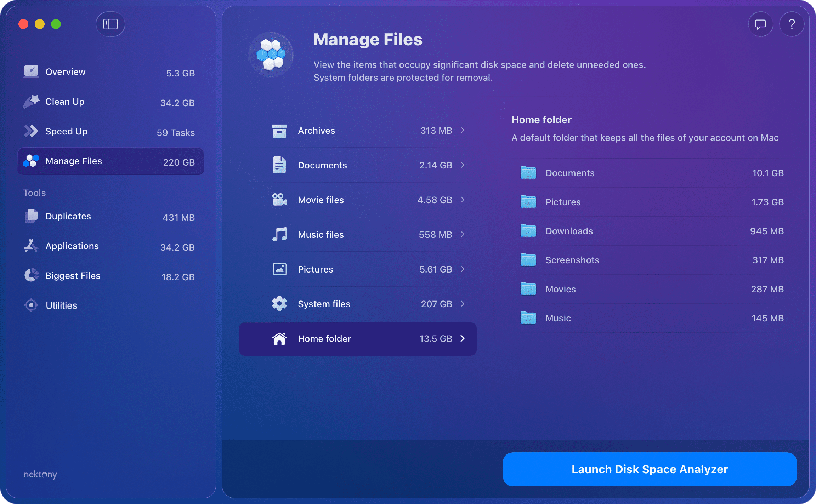
Task: Toggle the sidebar visibility control
Action: click(110, 24)
